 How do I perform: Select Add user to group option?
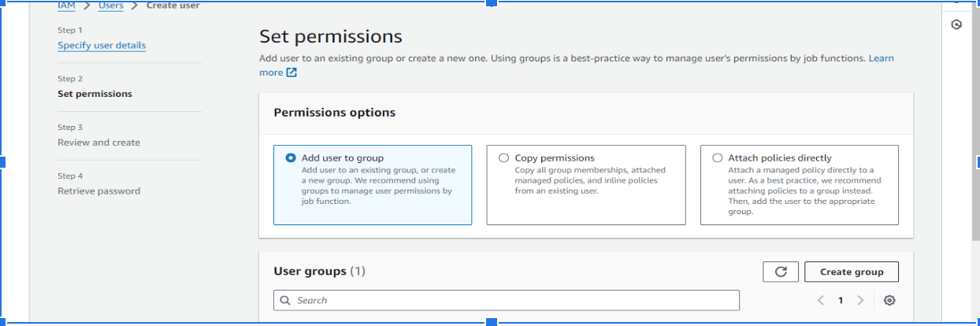[x=291, y=157]
